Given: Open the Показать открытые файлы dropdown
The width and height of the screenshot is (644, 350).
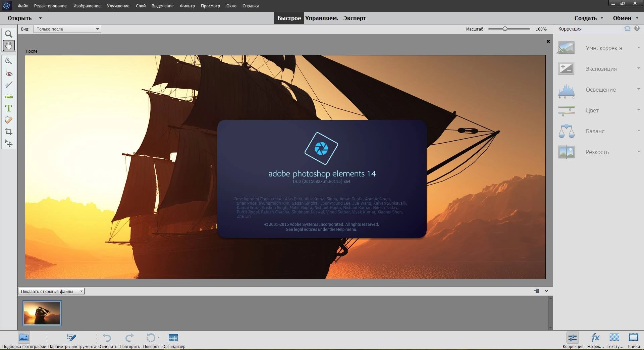Looking at the screenshot, I should (51, 291).
